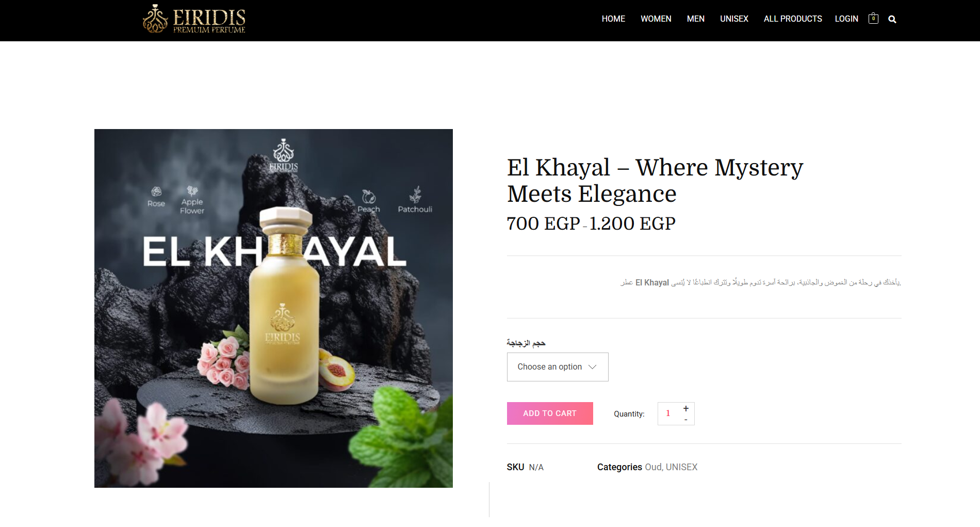The height and width of the screenshot is (527, 980).
Task: Increase quantity with the plus button
Action: (686, 408)
